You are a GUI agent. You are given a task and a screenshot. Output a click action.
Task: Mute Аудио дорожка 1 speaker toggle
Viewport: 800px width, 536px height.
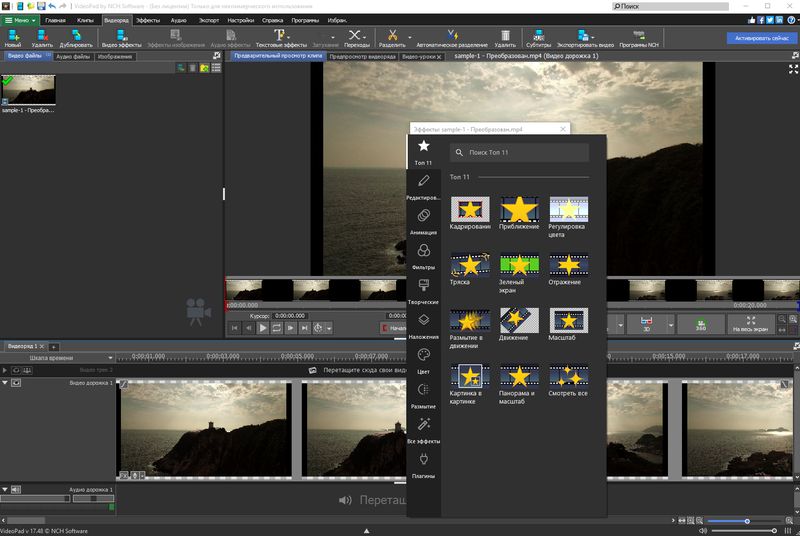click(16, 489)
